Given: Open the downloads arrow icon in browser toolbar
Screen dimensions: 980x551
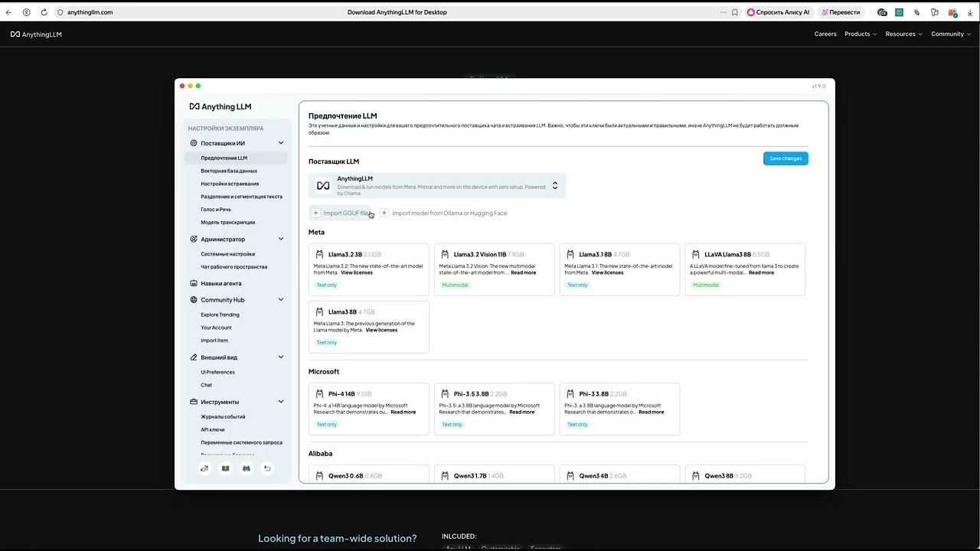Looking at the screenshot, I should [x=970, y=12].
